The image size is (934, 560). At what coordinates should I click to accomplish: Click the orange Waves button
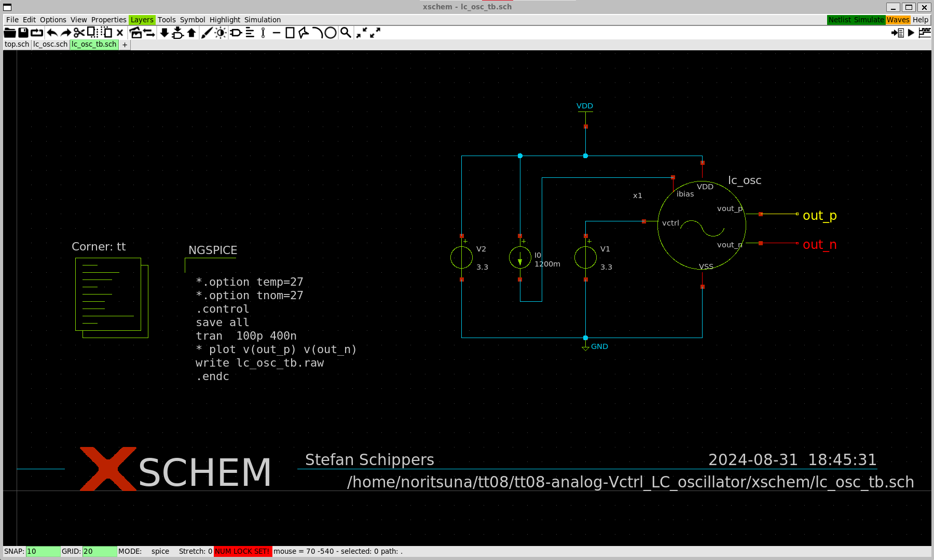(898, 20)
